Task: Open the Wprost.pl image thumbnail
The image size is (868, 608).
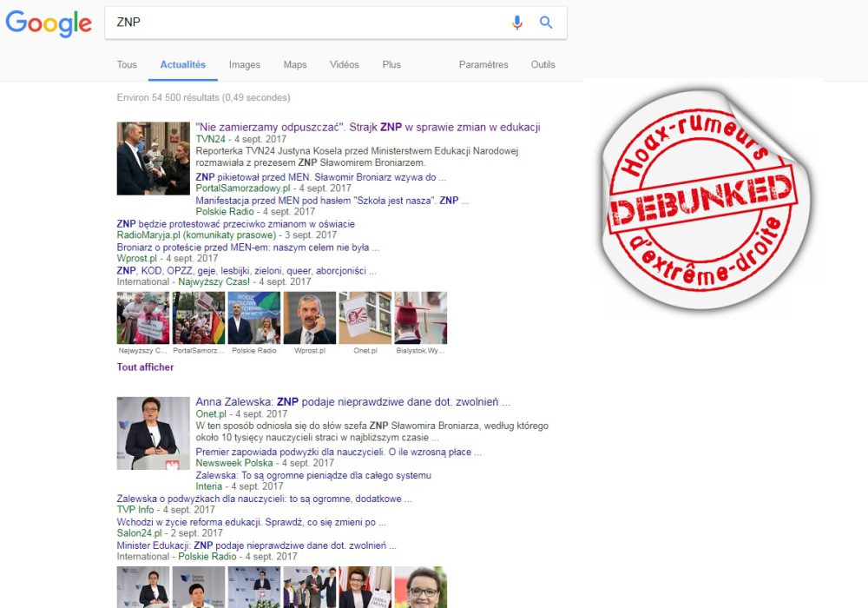Action: (310, 318)
